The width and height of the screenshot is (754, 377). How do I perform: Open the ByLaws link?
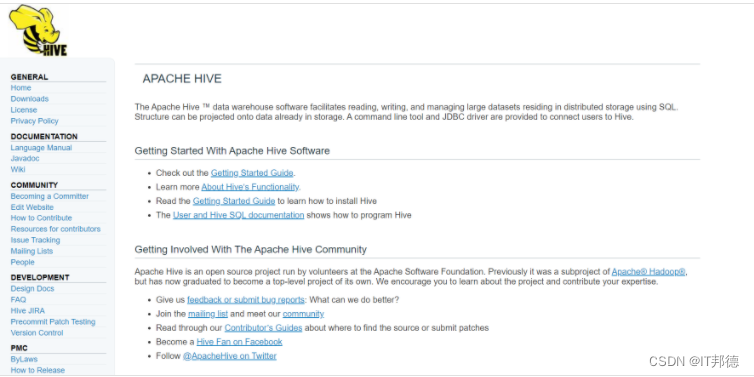coord(24,359)
